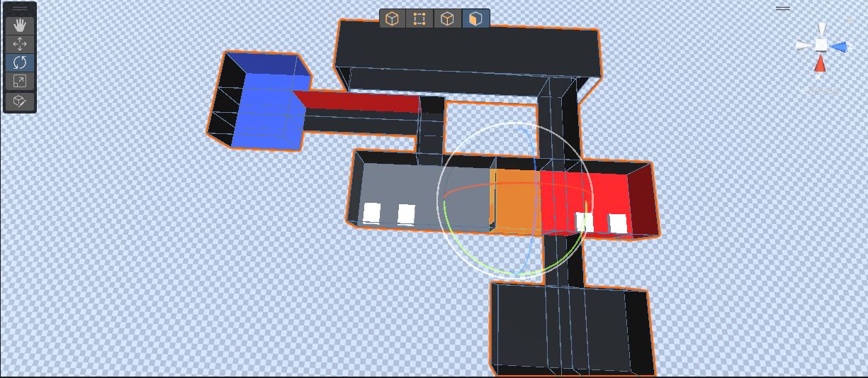Click the leftmost white cube in gray room
868x378 pixels.
click(x=371, y=213)
